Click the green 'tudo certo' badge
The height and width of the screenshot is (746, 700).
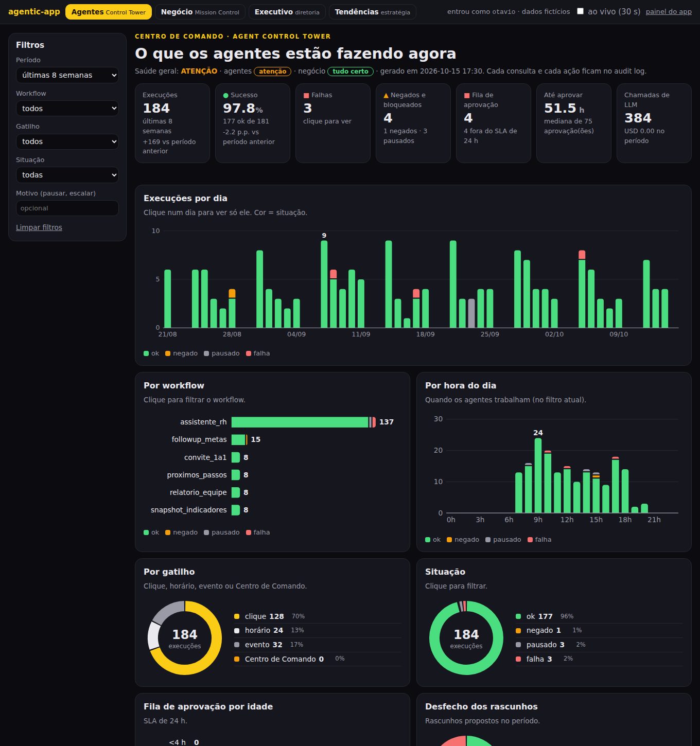coord(351,72)
